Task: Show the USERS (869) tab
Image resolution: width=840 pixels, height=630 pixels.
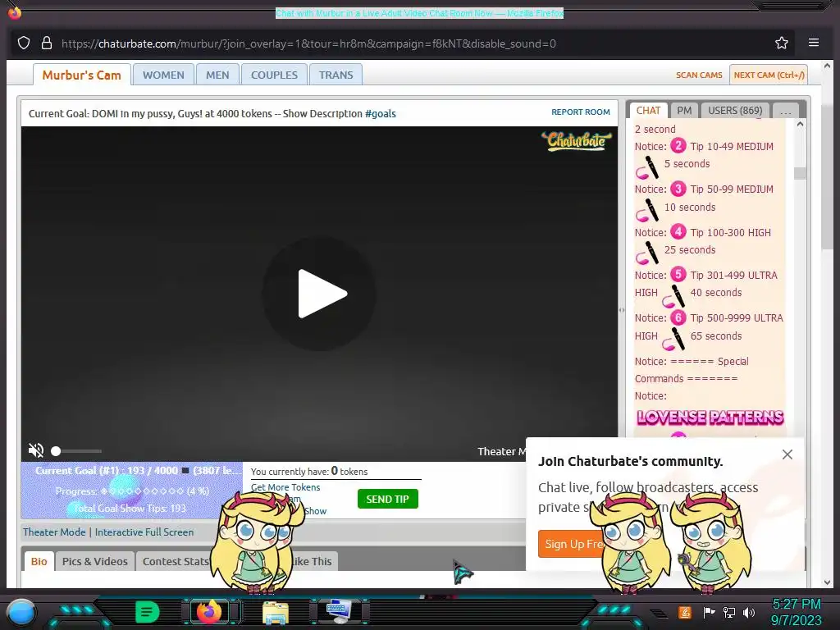Action: click(x=735, y=111)
